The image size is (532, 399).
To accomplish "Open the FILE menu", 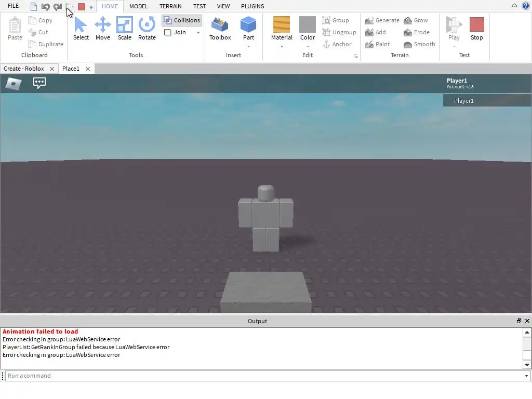I will click(13, 6).
